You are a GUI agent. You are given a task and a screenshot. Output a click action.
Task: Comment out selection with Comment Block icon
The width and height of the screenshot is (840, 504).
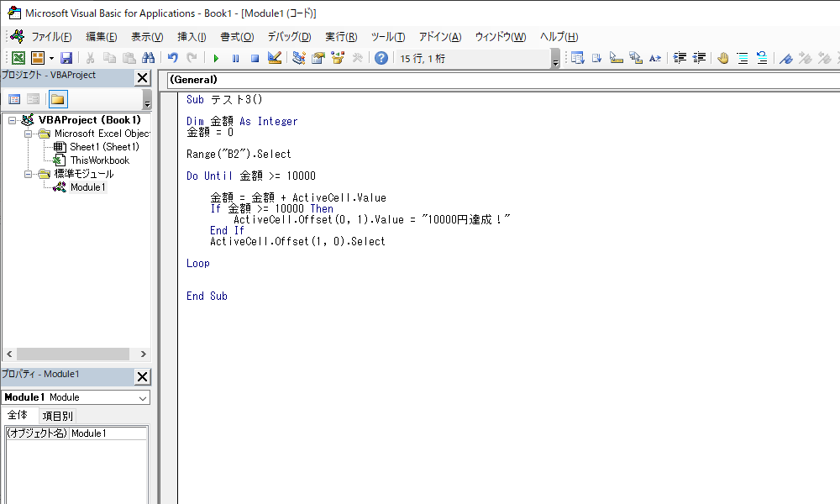[743, 57]
